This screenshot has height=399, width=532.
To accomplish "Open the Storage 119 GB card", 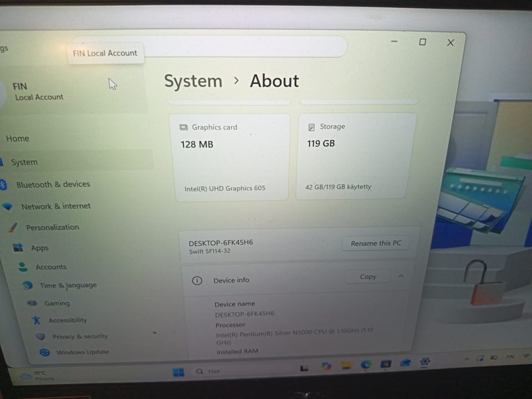I will (x=356, y=156).
